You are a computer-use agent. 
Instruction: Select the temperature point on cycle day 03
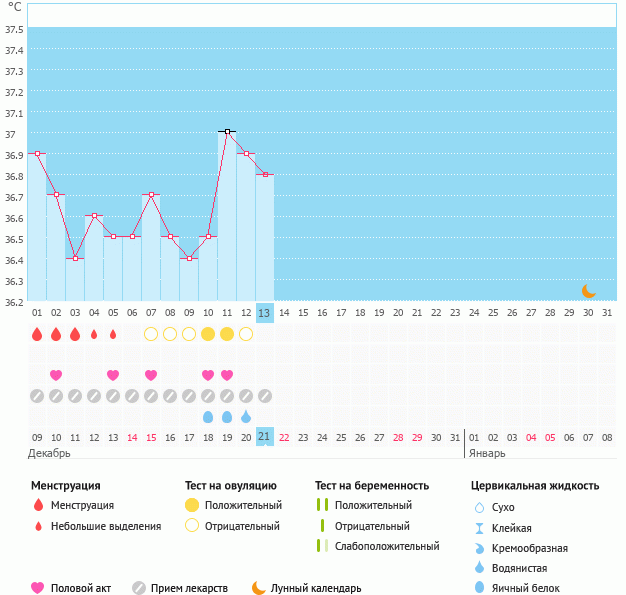75,258
